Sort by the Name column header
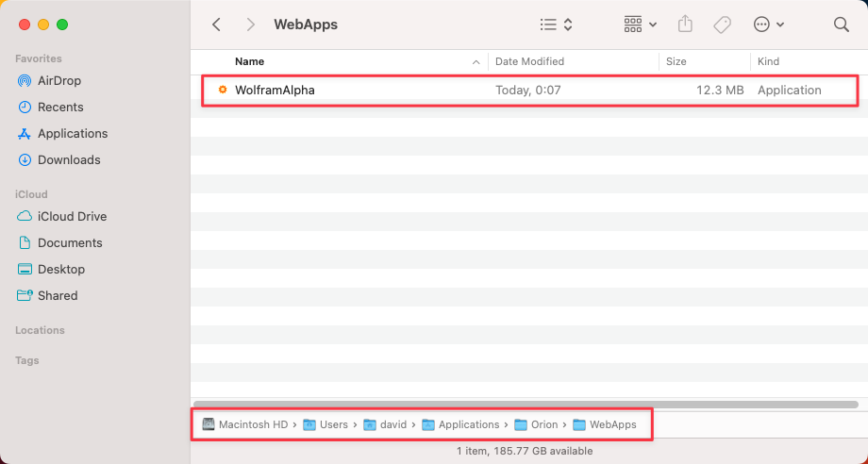868x464 pixels. pos(249,61)
